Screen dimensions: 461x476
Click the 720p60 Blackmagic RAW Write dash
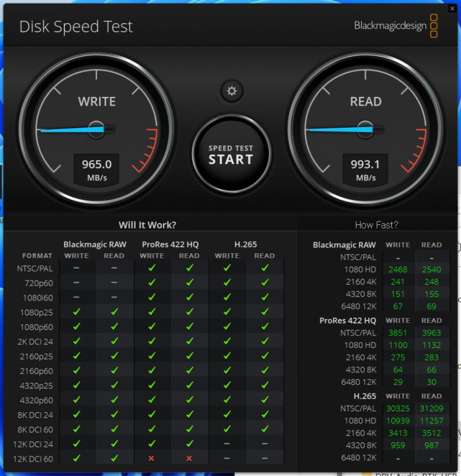point(76,283)
